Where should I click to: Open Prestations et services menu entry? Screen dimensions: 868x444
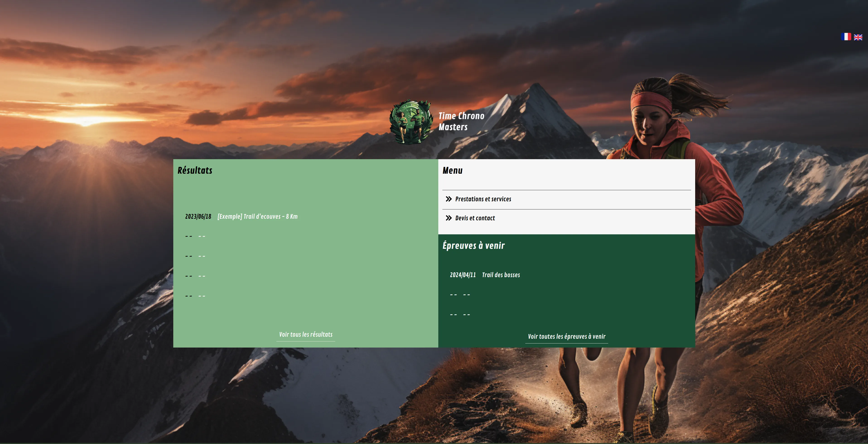pos(483,199)
